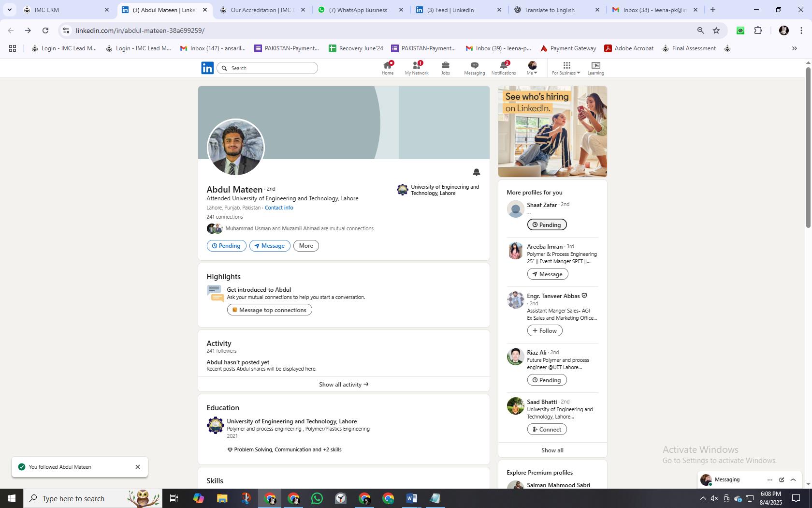The width and height of the screenshot is (812, 508).
Task: Open a new browser tab
Action: click(x=712, y=10)
